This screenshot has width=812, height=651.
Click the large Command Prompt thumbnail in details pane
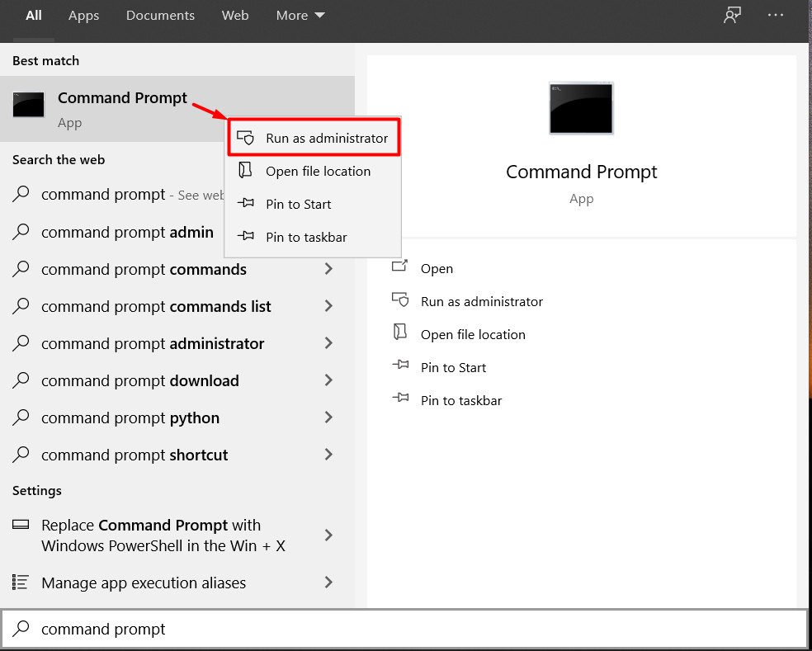581,108
